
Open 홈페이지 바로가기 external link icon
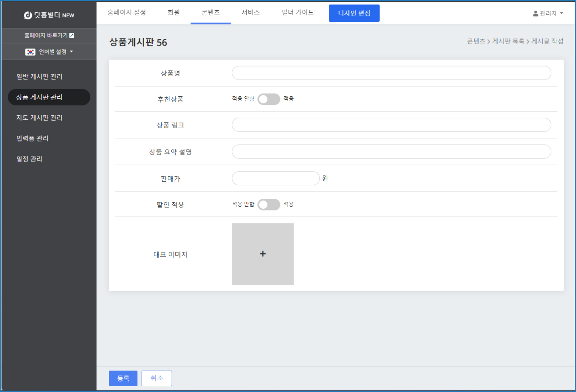click(x=72, y=36)
